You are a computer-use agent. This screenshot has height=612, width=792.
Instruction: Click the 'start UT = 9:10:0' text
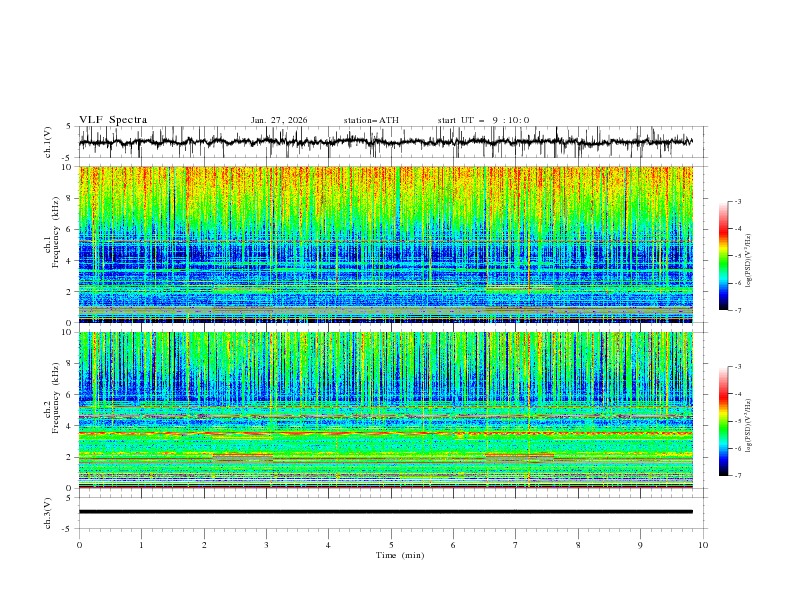(483, 120)
